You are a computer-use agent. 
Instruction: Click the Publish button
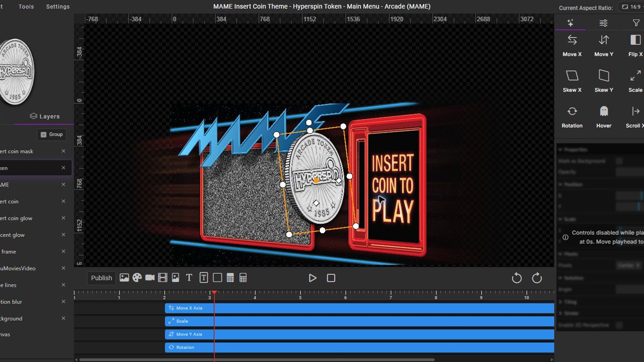[101, 278]
